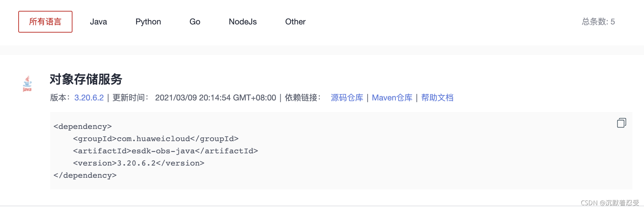Click the Java logo icon

(x=27, y=84)
